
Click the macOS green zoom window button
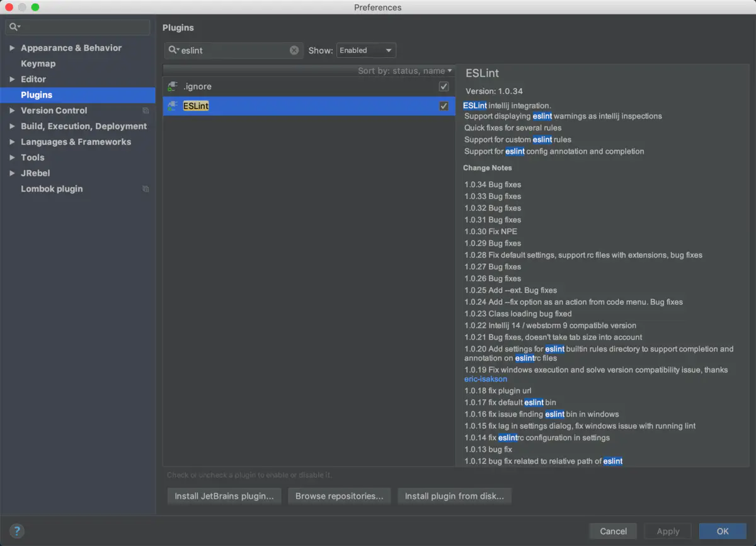coord(35,7)
